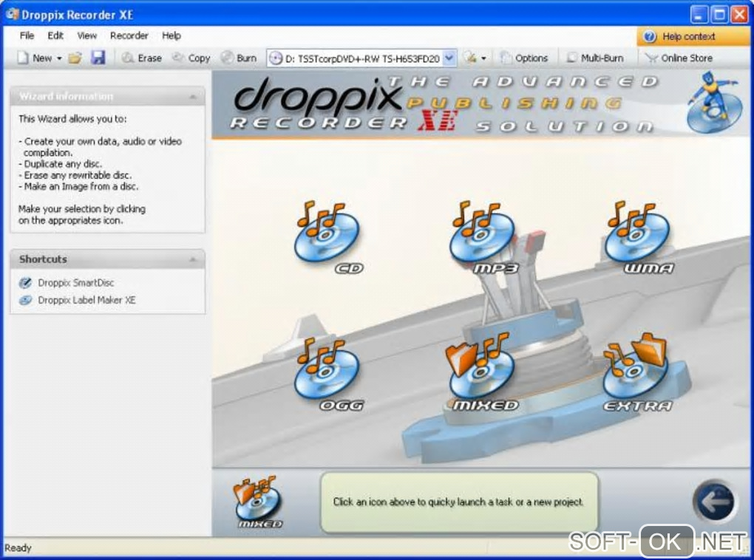Click the app icon in title bar
The height and width of the screenshot is (560, 754).
(x=12, y=14)
